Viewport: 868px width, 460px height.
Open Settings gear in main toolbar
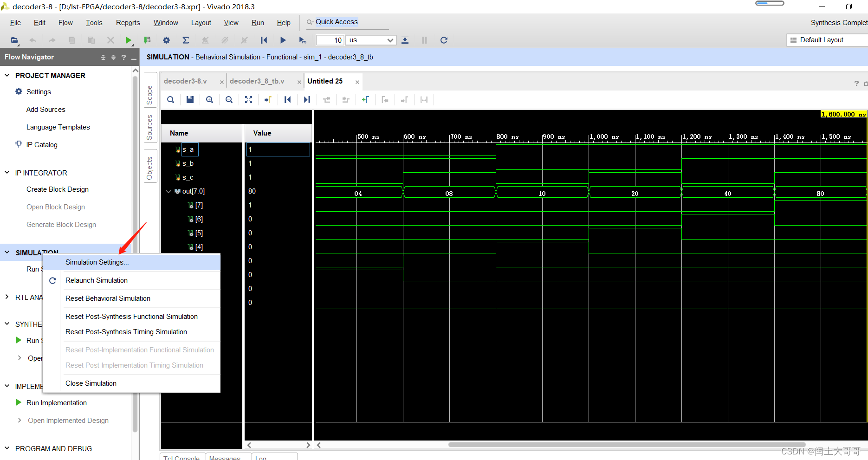pos(166,40)
